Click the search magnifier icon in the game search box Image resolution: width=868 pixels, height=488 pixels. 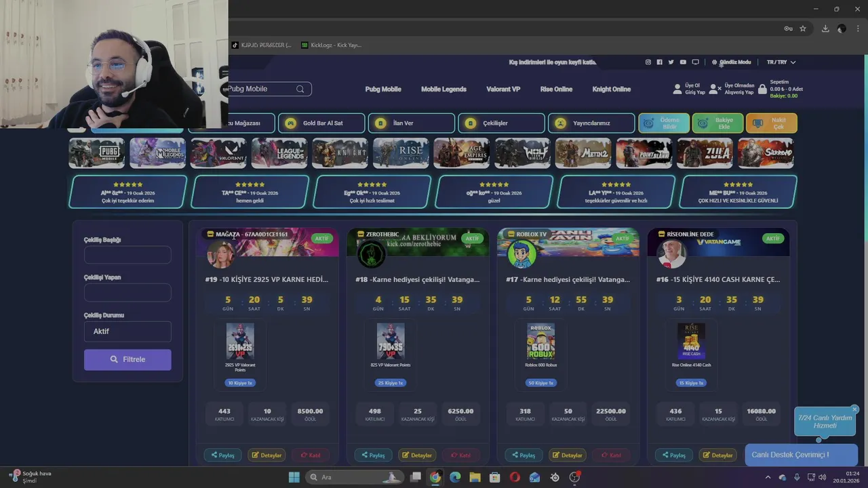pyautogui.click(x=300, y=89)
